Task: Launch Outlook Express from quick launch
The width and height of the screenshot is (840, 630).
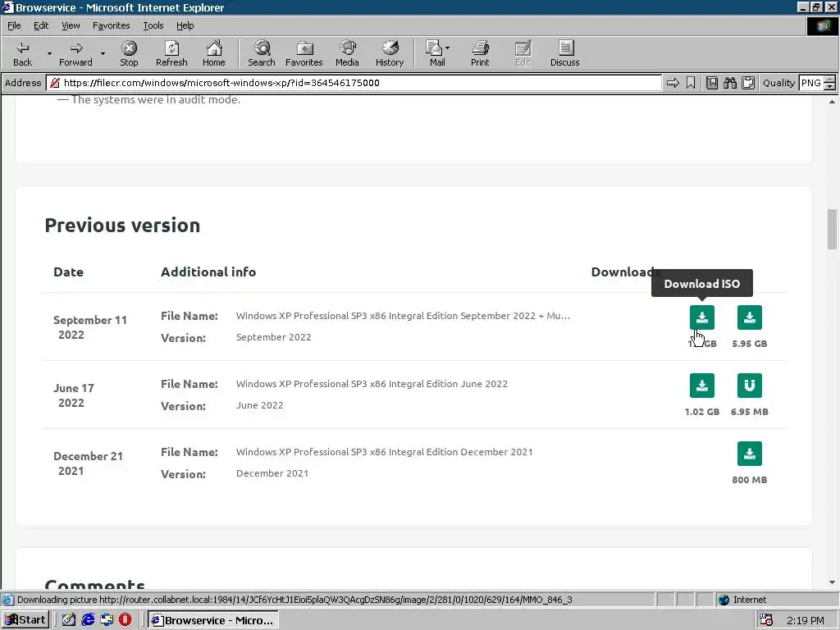Action: pyautogui.click(x=107, y=620)
